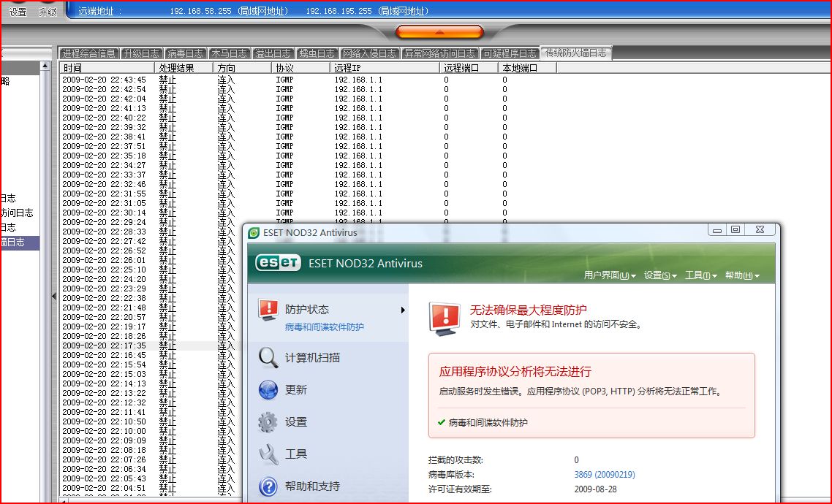Select the 传统防火墙日志 tab
Viewport: 832px width, 504px height.
(576, 53)
